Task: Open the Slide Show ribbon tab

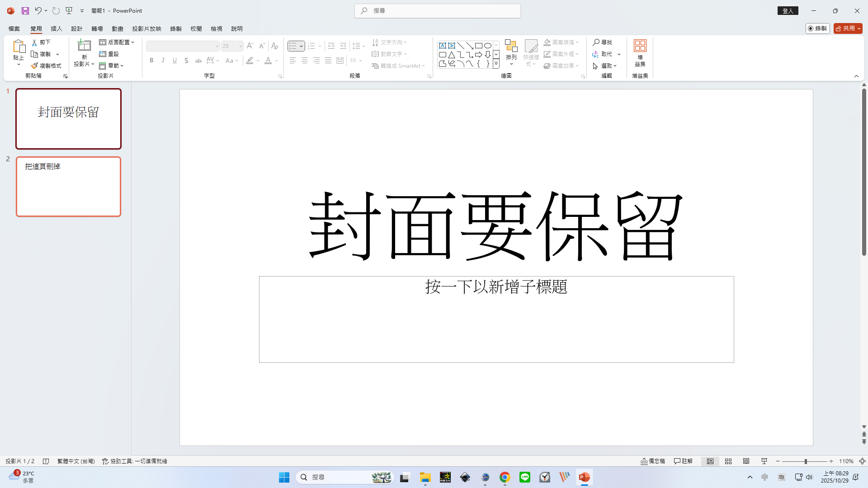Action: click(x=146, y=28)
